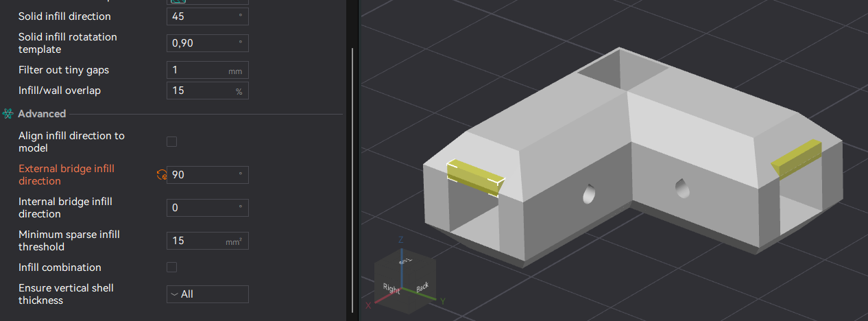Click the Infill/wall overlap label

coord(60,91)
